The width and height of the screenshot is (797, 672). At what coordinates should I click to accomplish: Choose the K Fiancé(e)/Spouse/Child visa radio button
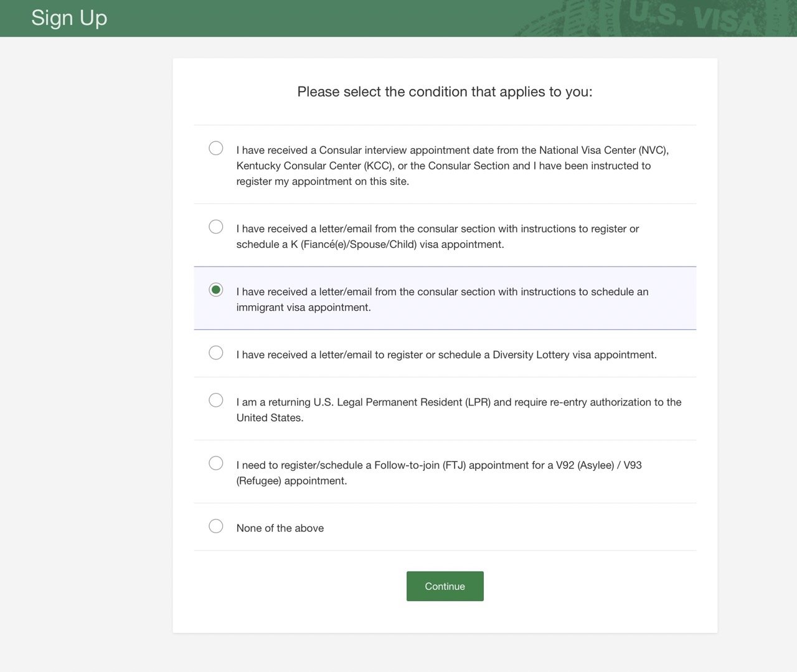click(x=215, y=227)
